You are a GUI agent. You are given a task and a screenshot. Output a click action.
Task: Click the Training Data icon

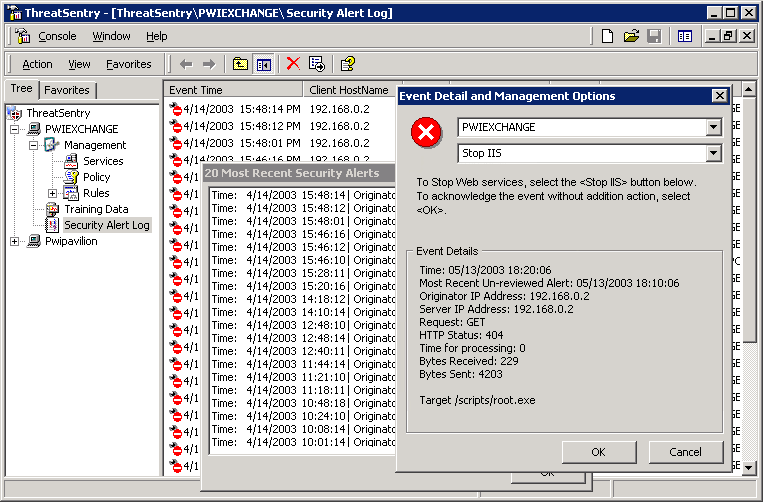tap(52, 209)
